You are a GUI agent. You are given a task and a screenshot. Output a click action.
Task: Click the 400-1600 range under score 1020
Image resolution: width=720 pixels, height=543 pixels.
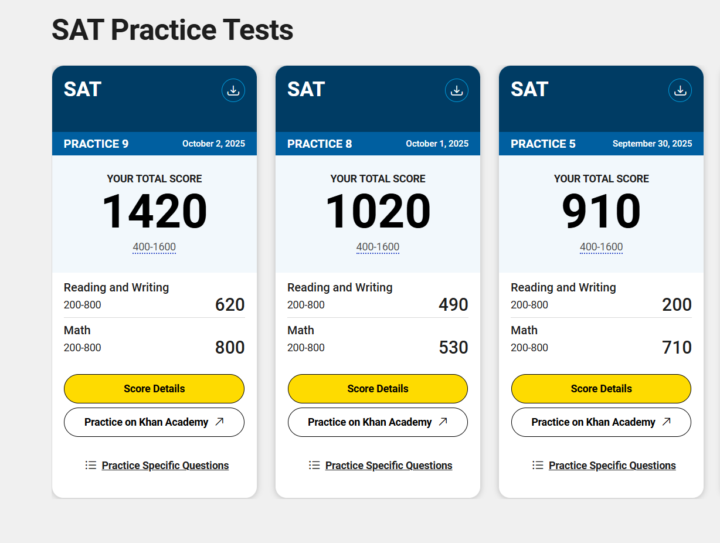click(x=377, y=247)
